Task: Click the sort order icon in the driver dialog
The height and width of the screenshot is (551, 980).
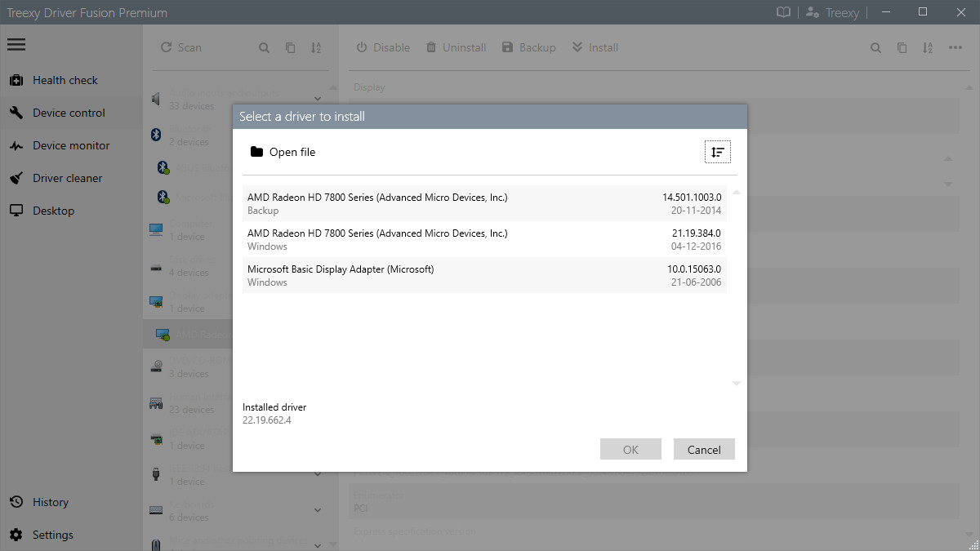Action: [x=717, y=152]
